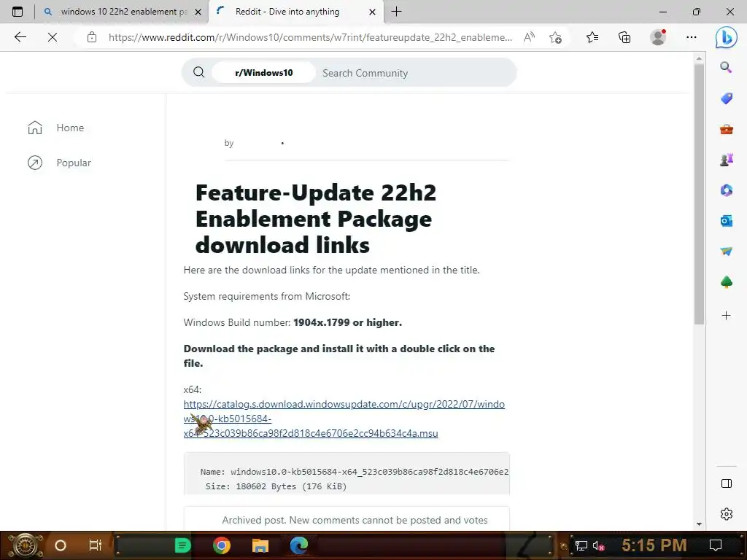This screenshot has height=560, width=747.
Task: Open sidebar Outlook icon
Action: 726,220
